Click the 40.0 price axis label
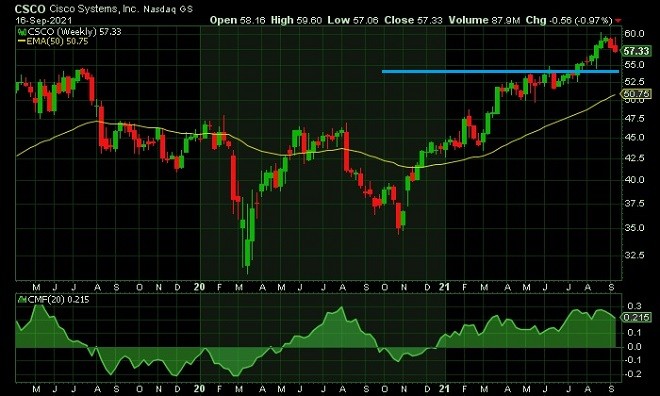The height and width of the screenshot is (396, 660). pos(634,180)
